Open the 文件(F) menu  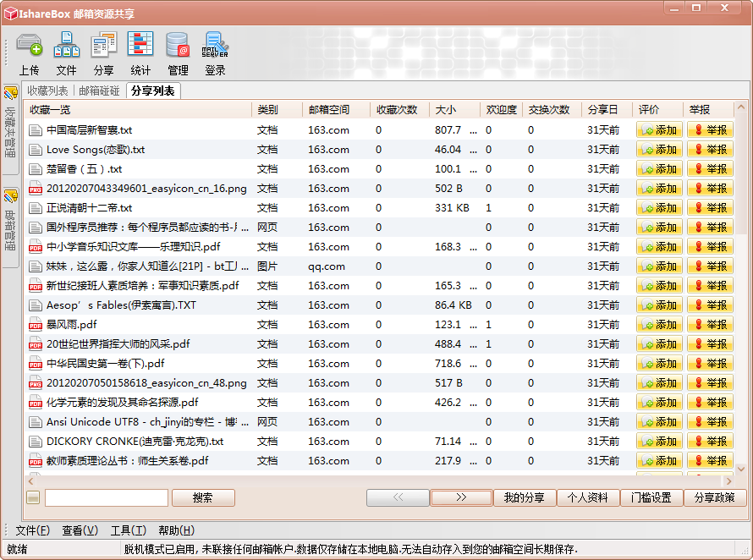point(33,530)
